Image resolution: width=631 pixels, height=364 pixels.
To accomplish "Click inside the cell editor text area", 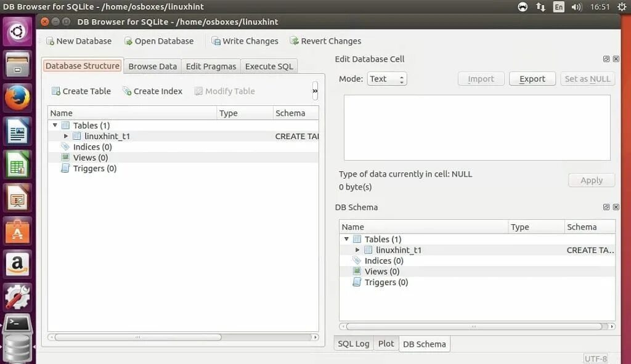I will [477, 127].
